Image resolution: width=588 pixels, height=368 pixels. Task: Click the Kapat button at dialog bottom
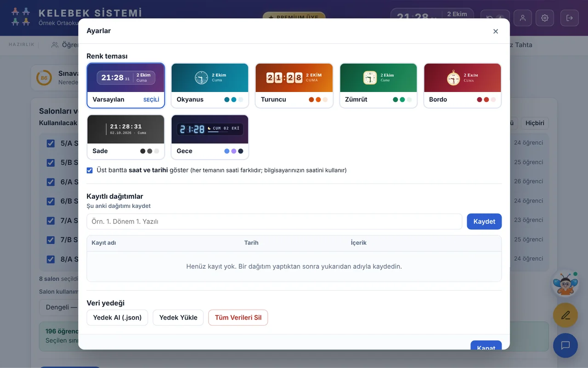(486, 345)
